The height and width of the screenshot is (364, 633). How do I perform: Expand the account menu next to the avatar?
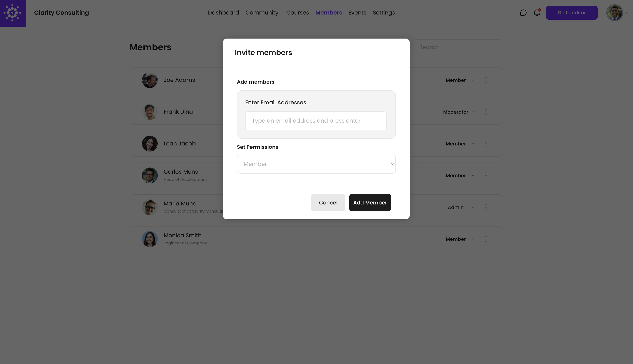626,13
